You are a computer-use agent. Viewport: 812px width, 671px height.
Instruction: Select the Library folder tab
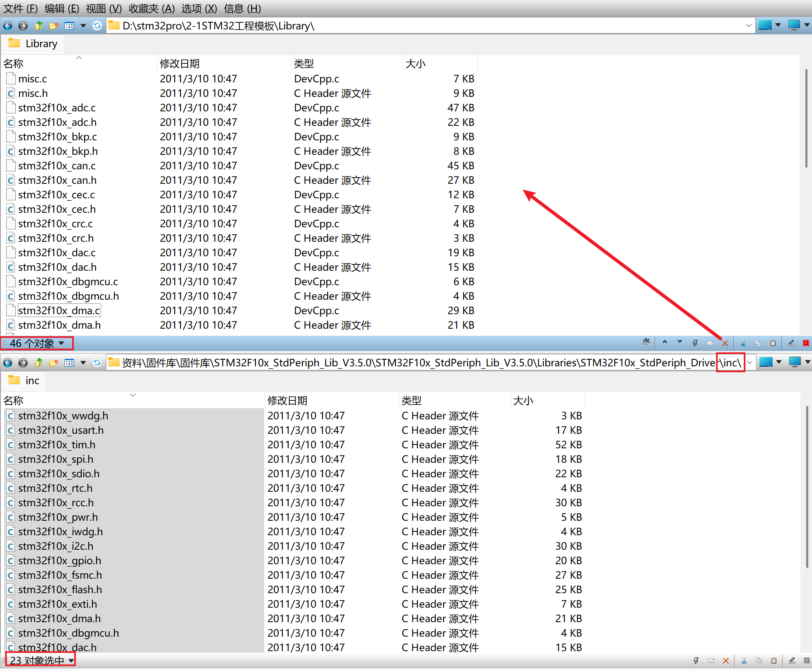pyautogui.click(x=33, y=43)
